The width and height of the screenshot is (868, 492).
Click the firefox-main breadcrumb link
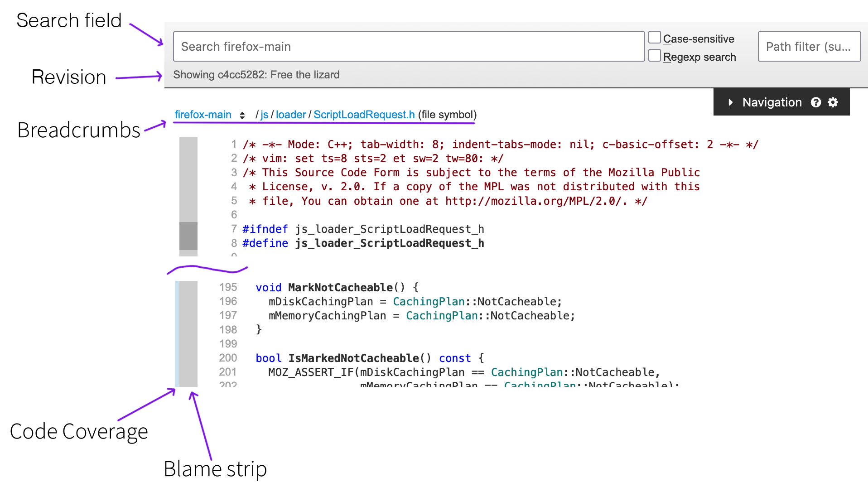point(203,115)
